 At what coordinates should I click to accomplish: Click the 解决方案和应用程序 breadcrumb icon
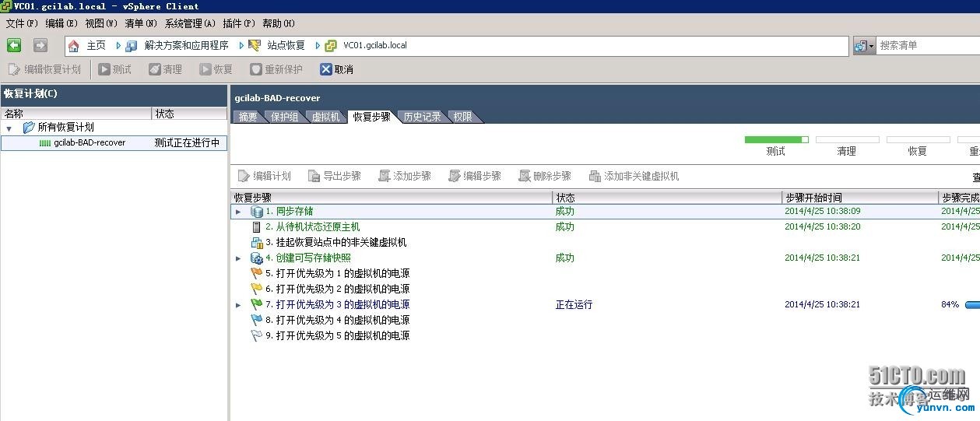[x=132, y=46]
